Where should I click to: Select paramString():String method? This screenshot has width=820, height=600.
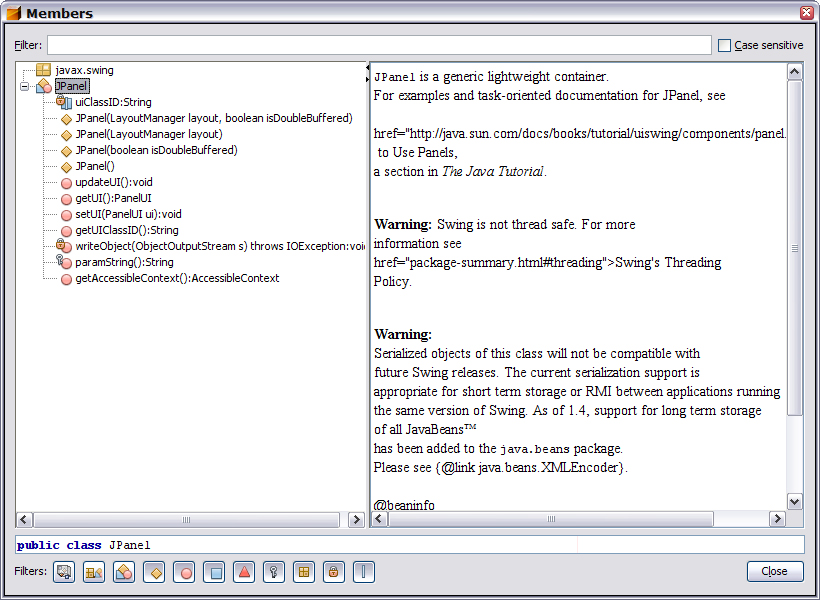click(x=124, y=262)
